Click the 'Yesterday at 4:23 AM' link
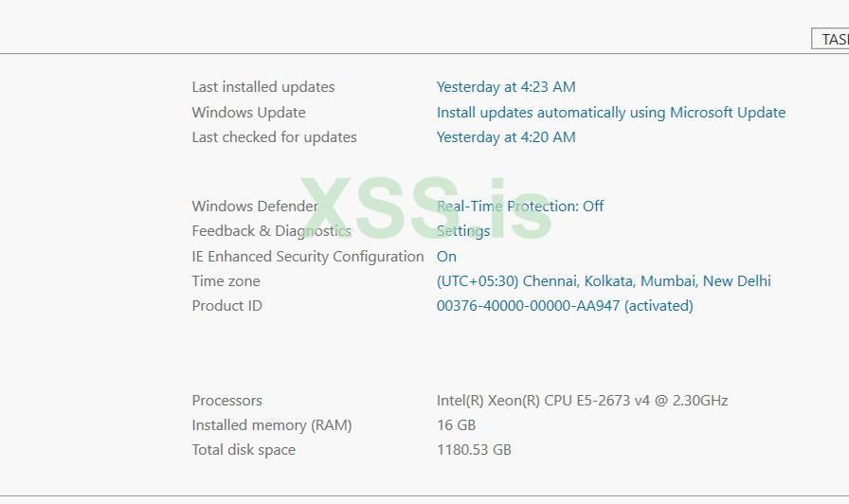 (505, 87)
